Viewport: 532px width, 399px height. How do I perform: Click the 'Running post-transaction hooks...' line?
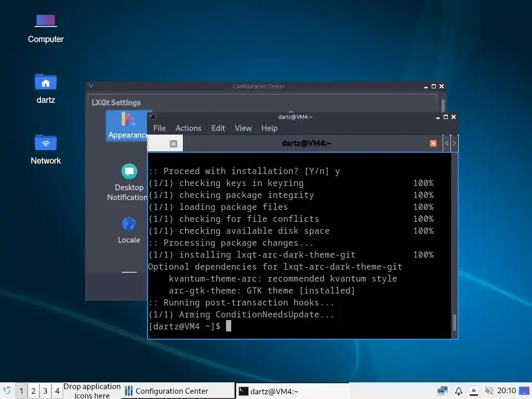point(241,303)
